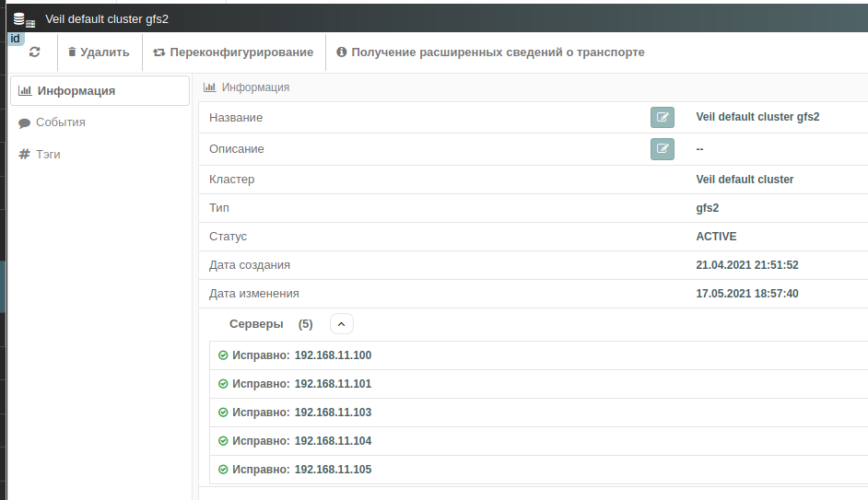Edit the Описание field via pencil icon
This screenshot has width=868, height=500.
click(x=663, y=149)
